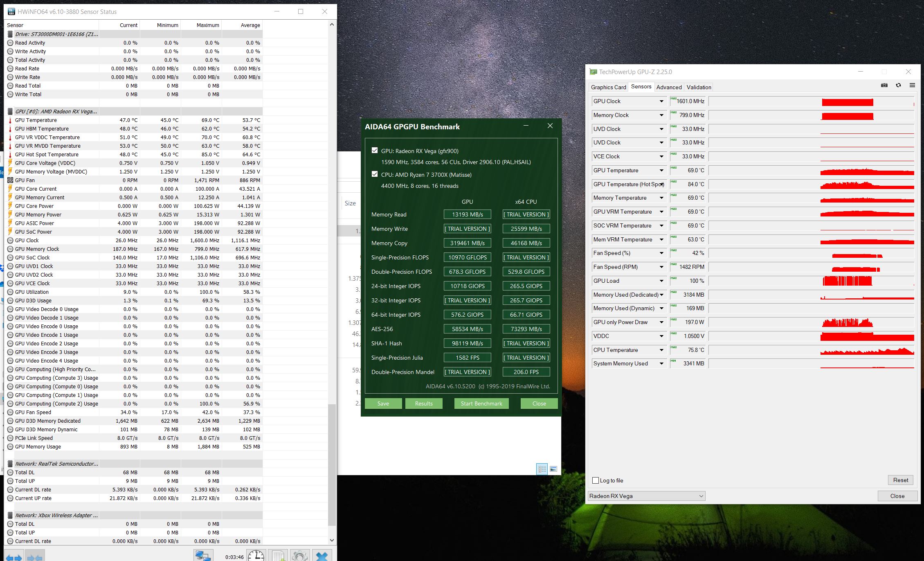
Task: Open the Fan Speed (RPM) sensor dropdown
Action: pyautogui.click(x=661, y=267)
